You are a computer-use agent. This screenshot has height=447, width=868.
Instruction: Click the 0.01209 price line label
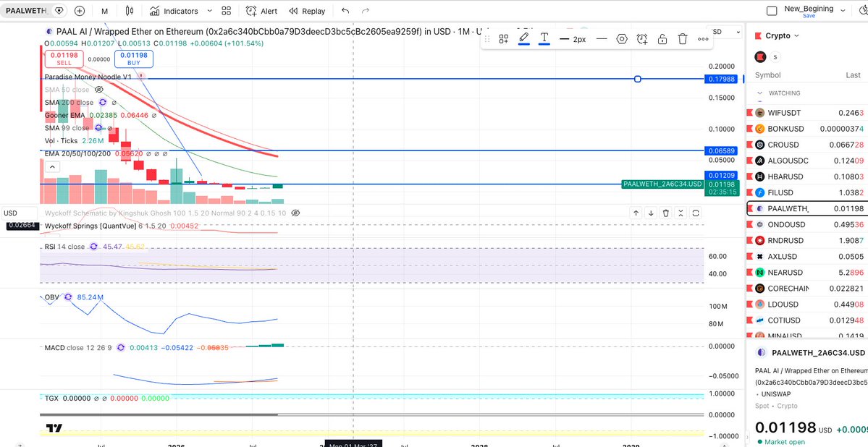click(722, 175)
